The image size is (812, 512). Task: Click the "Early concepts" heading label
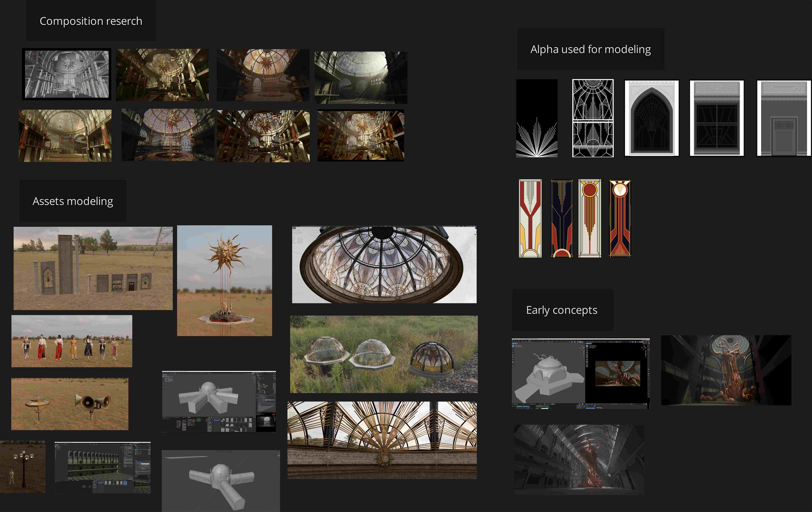(562, 310)
